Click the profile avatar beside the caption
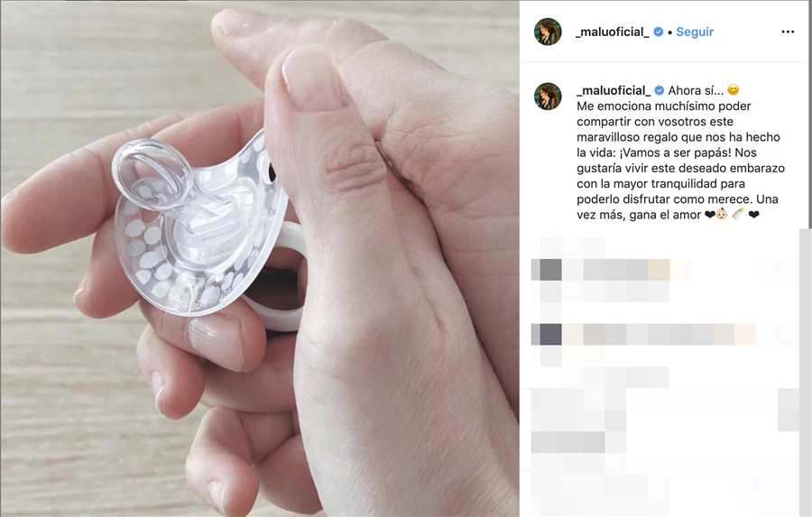 pos(548,96)
